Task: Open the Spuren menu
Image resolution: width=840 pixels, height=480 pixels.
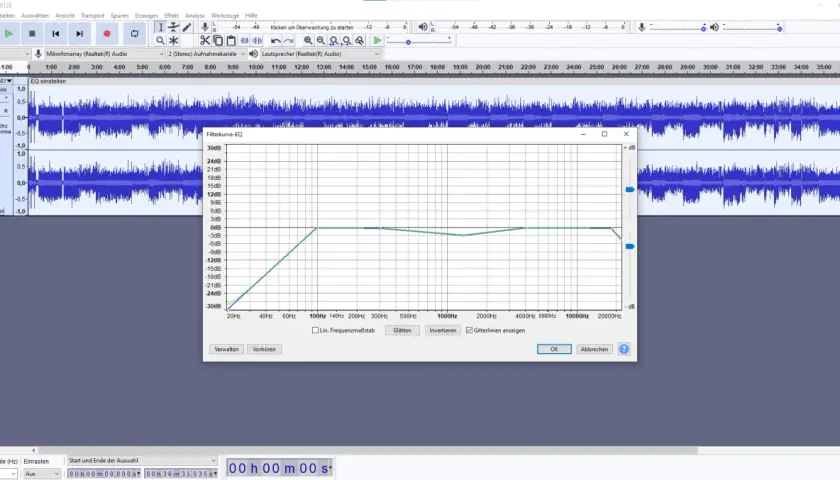Action: tap(119, 16)
